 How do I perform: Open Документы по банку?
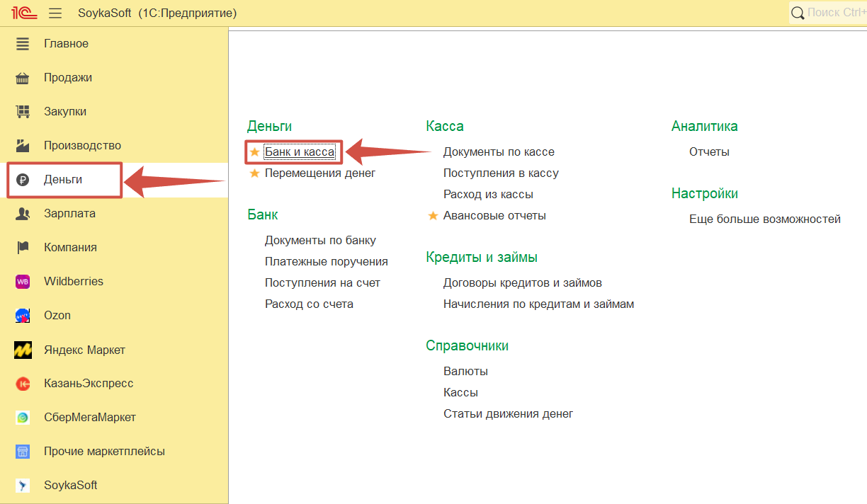(x=320, y=240)
